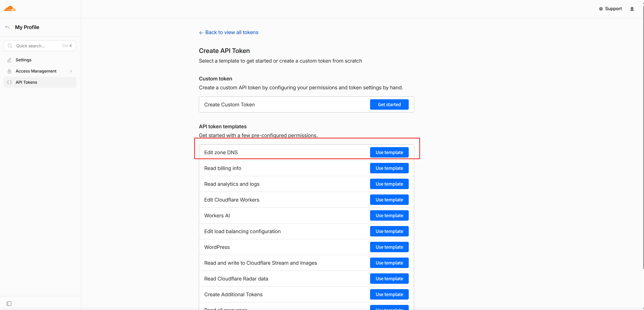Use template for Read analytics and logs
Screen dimensions: 644x310
pos(389,184)
